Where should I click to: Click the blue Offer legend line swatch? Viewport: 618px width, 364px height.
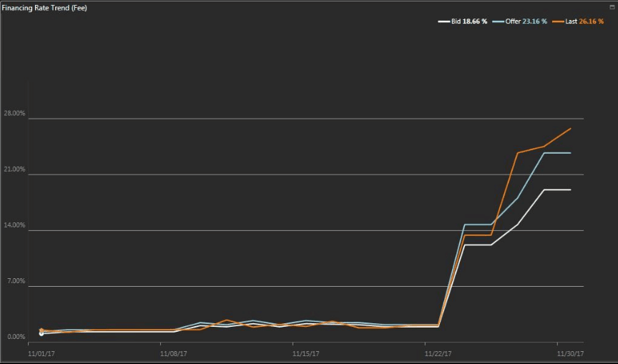(x=498, y=21)
